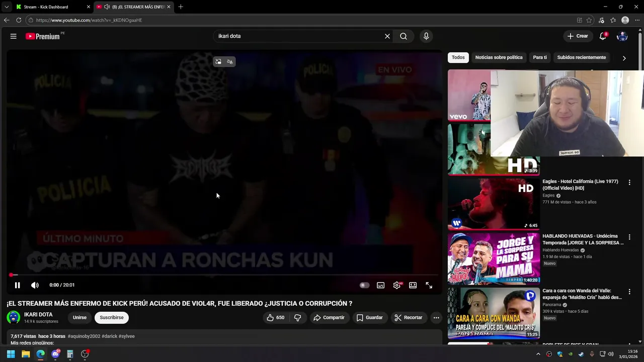Viewport: 644px width, 362px height.
Task: Open the notifications bell
Action: (x=603, y=36)
